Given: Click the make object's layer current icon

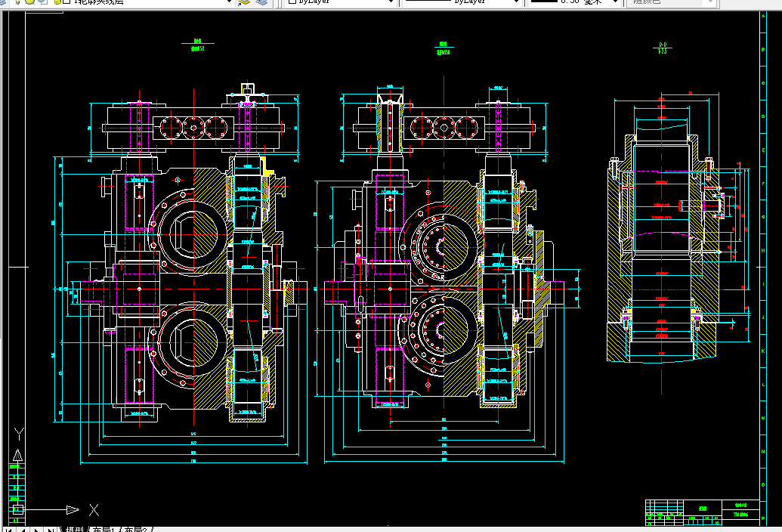Looking at the screenshot, I should tap(243, 2).
